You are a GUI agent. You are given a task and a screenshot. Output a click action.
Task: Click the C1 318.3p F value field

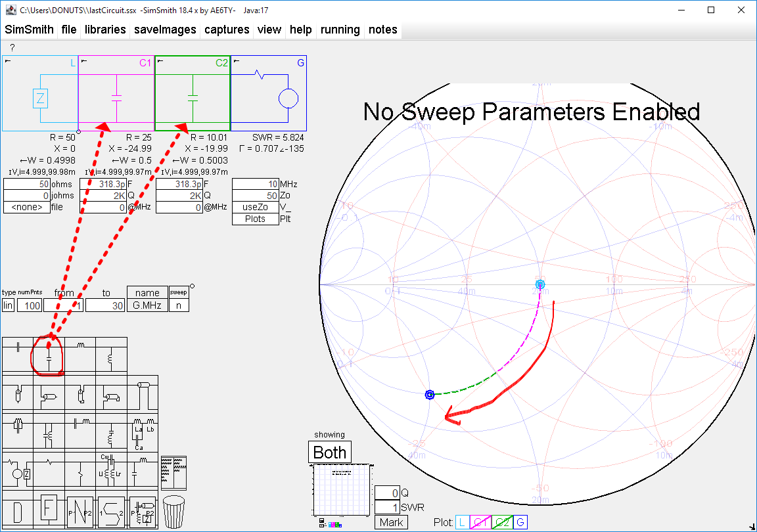[103, 184]
